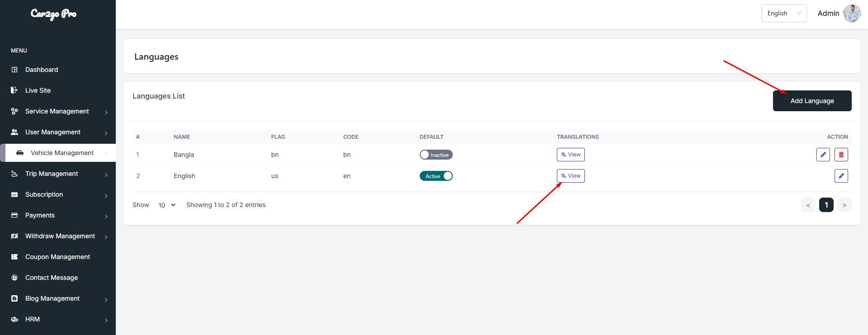Expand User Management chevron
868x335 pixels.
(106, 133)
